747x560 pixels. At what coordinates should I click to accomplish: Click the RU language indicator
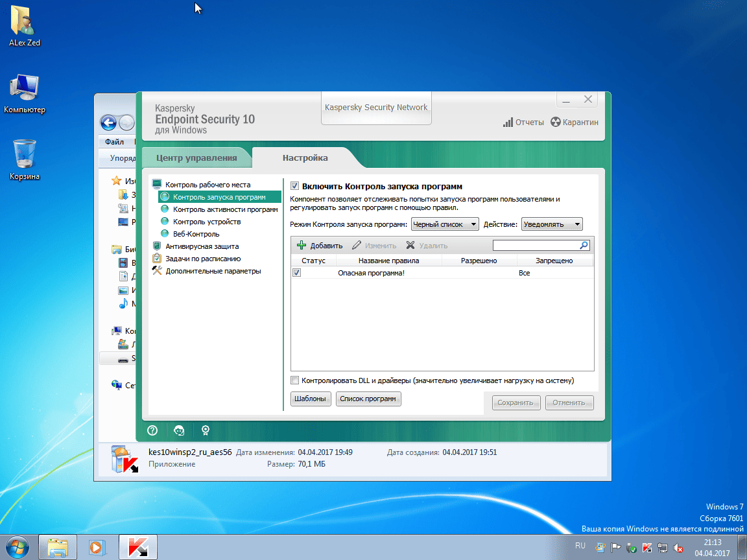[x=580, y=546]
